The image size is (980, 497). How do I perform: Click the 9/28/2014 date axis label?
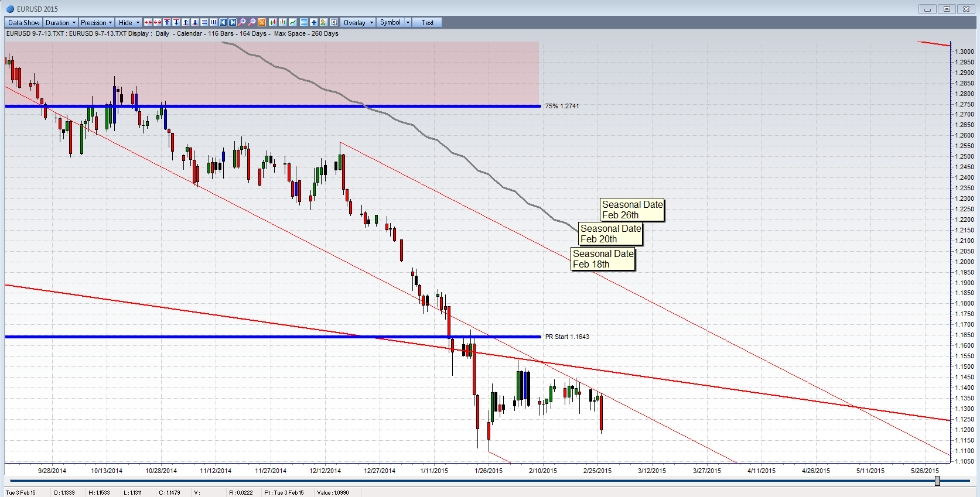click(x=52, y=471)
